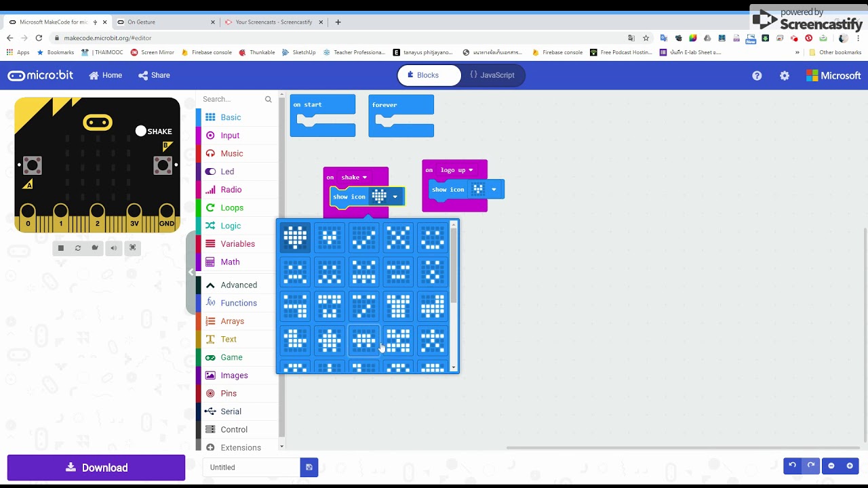This screenshot has width=868, height=488.
Task: Choose the check mark icon in picker
Action: click(x=364, y=237)
